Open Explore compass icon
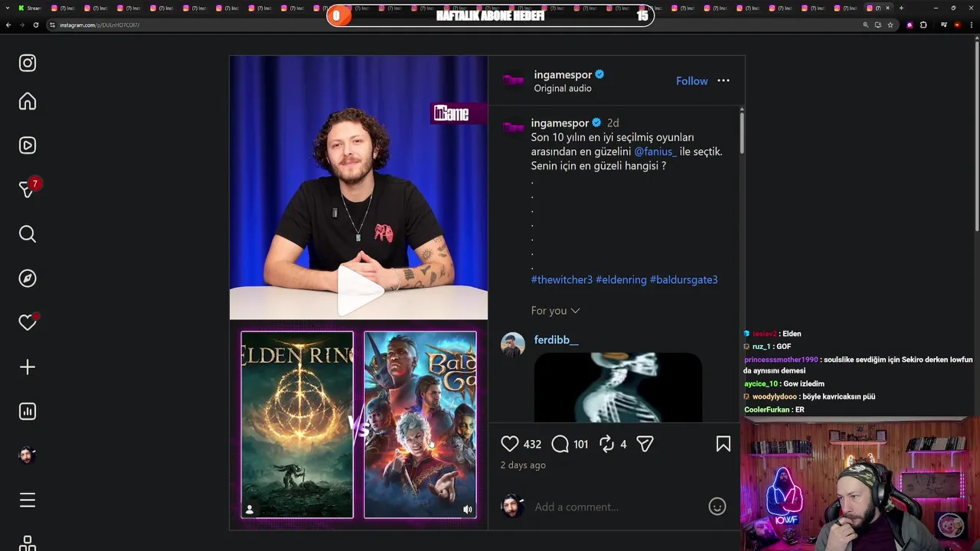Screen dimensions: 980x551 tap(28, 279)
